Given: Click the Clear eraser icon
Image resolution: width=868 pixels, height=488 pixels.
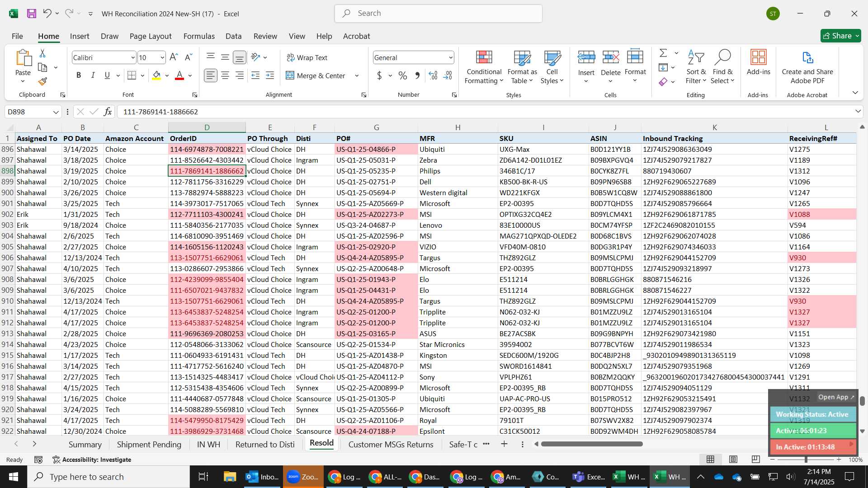Looking at the screenshot, I should click(x=663, y=82).
